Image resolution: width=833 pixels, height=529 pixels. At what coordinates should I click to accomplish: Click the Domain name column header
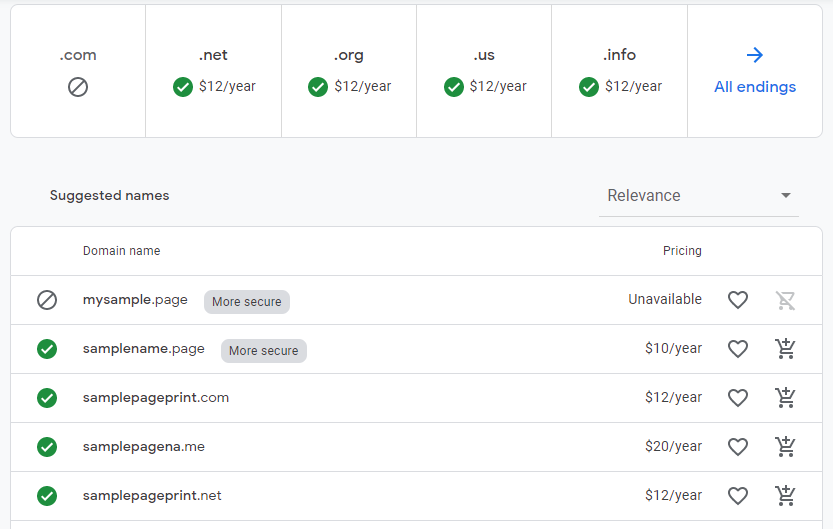[121, 251]
